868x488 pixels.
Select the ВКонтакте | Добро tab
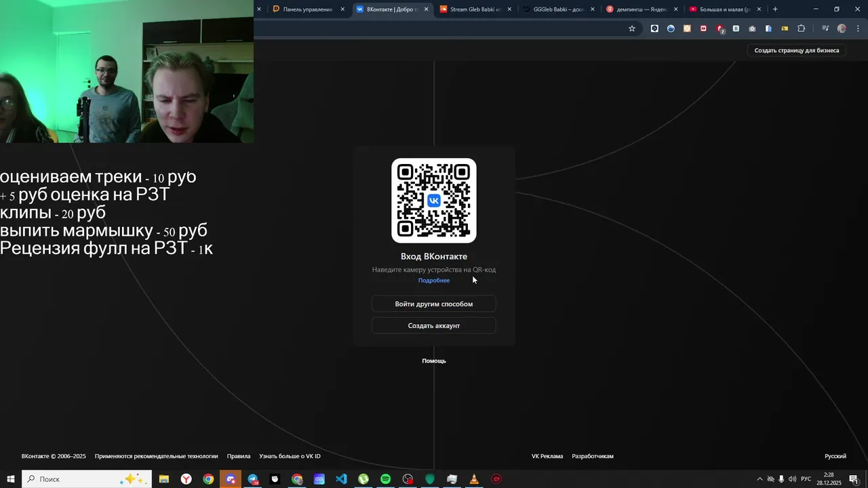(391, 9)
